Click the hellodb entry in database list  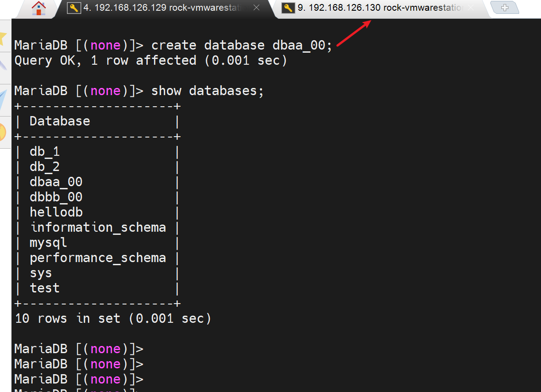(56, 213)
